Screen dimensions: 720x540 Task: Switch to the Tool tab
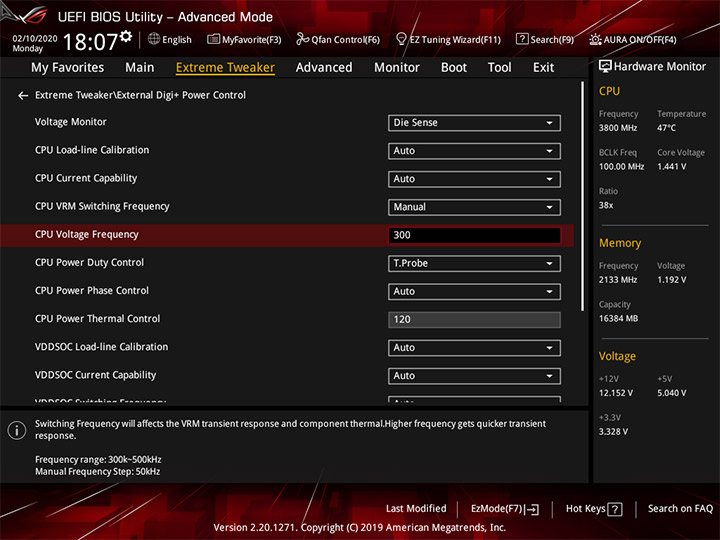click(500, 68)
